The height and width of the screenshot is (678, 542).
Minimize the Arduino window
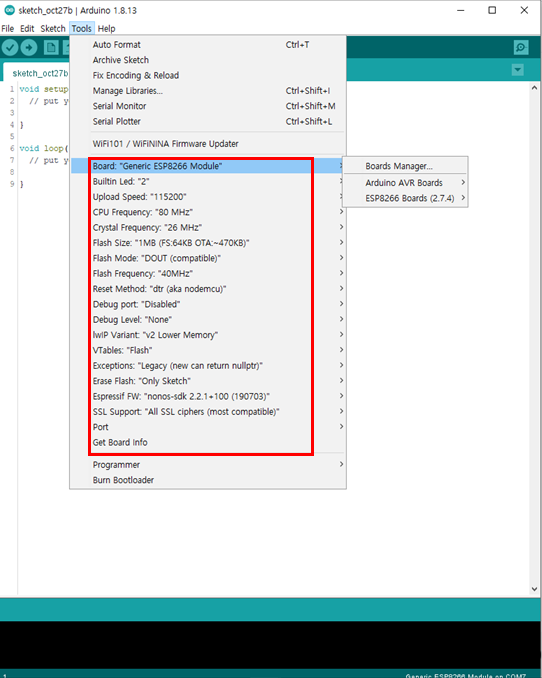click(x=461, y=10)
